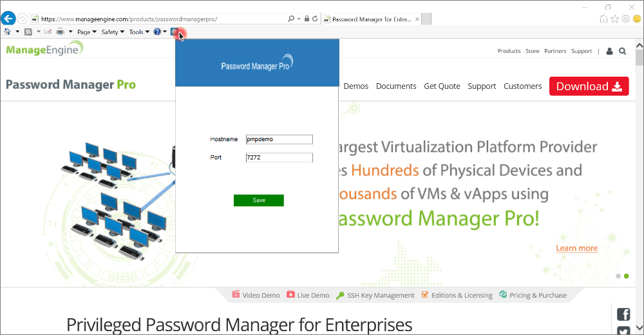Click the search magnifier on ManageEngine header
Screen dimensions: 644x335
point(623,51)
